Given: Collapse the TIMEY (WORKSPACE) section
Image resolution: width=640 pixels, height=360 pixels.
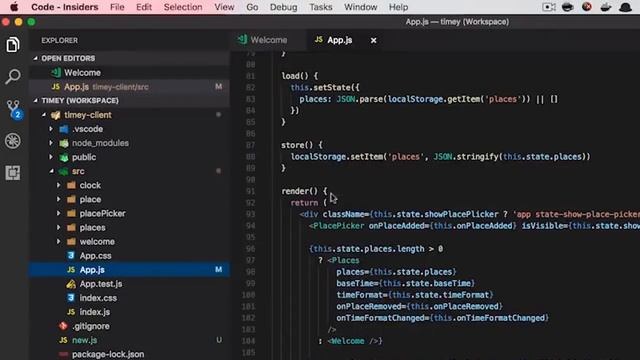Looking at the screenshot, I should [x=36, y=100].
